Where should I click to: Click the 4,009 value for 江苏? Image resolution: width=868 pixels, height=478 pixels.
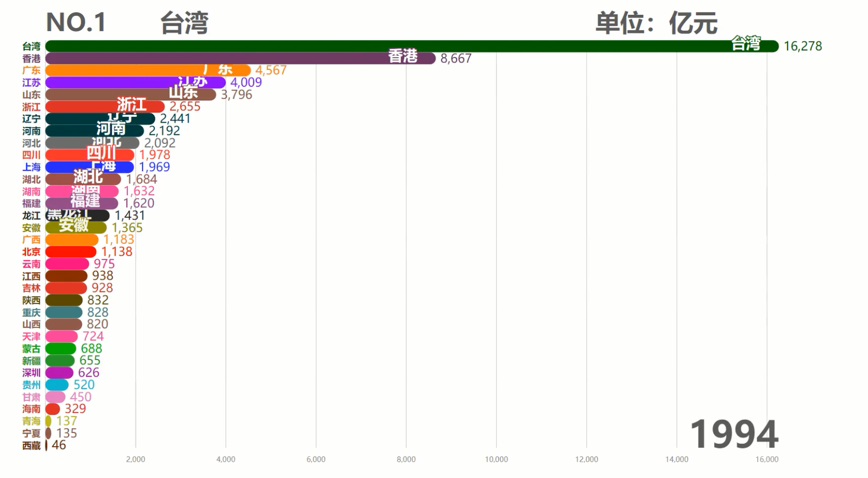246,82
